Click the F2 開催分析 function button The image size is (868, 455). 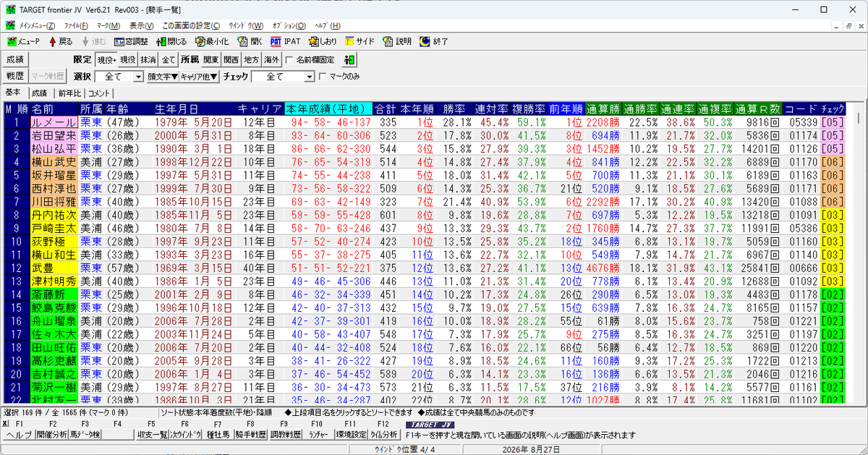52,435
